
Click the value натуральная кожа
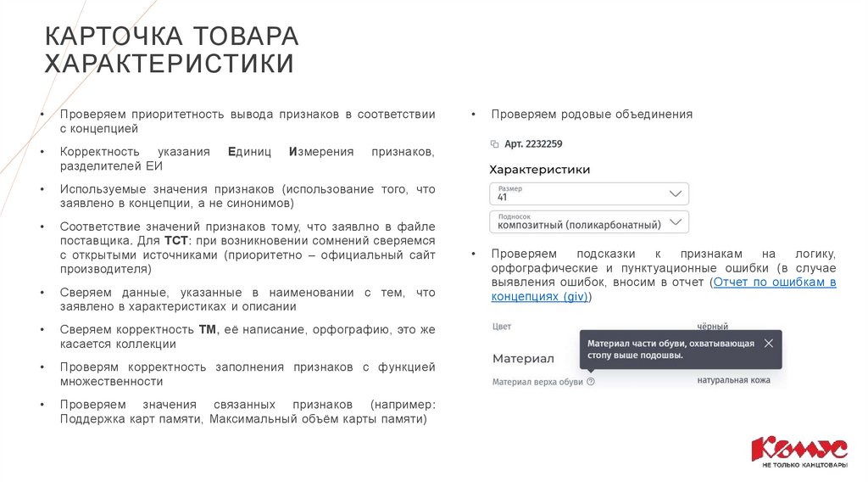point(733,380)
